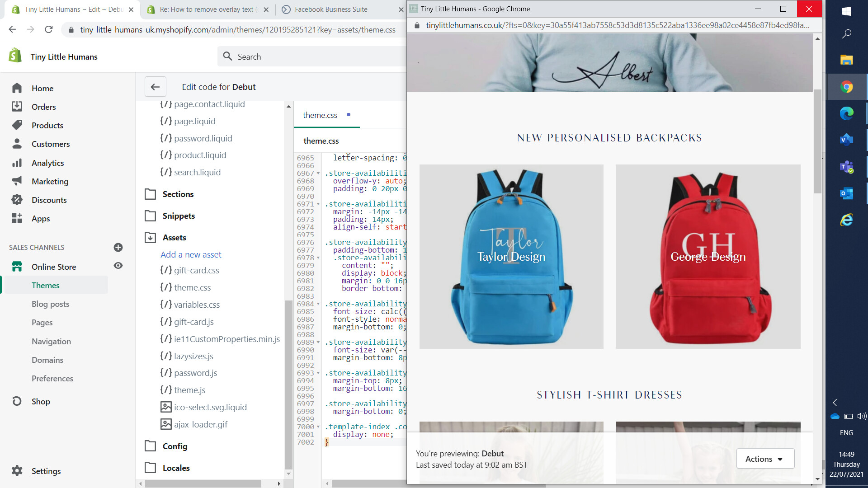Collapse the Assets folder
Image resolution: width=868 pixels, height=488 pixels.
click(x=174, y=238)
